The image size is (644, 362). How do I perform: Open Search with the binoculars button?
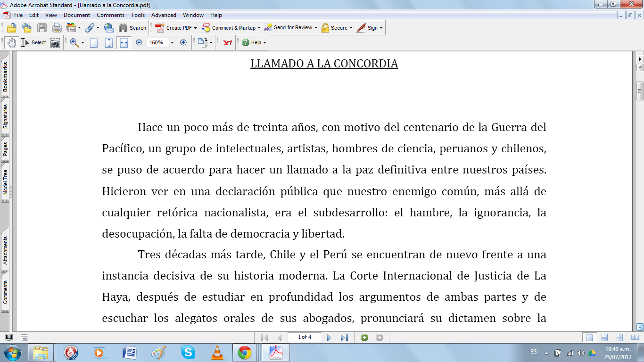(132, 28)
